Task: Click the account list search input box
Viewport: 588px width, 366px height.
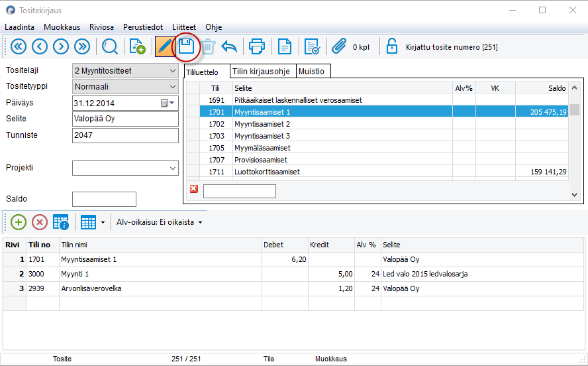Action: coord(240,191)
